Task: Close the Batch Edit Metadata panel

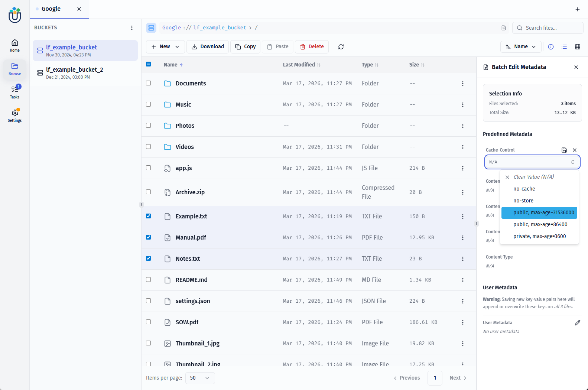Action: pyautogui.click(x=576, y=67)
